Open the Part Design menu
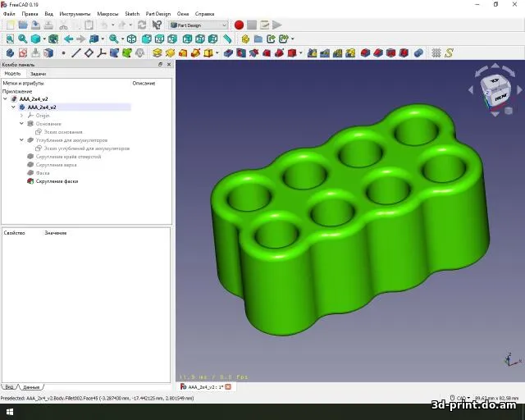Screen dimensions: 525x420 coord(158,14)
